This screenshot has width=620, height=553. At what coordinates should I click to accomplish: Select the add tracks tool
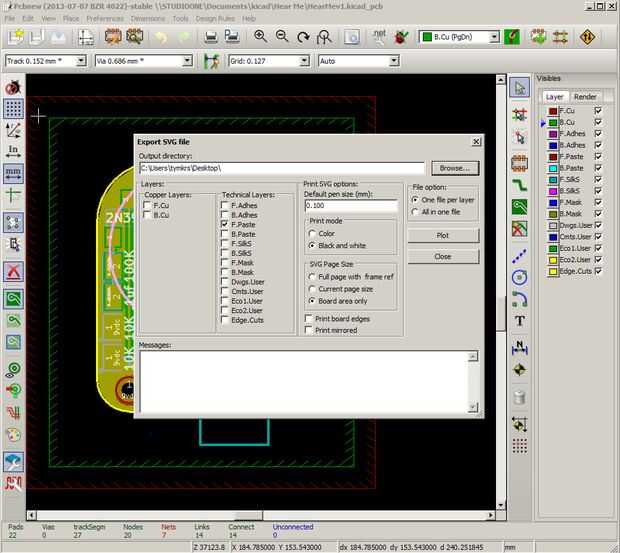tap(520, 184)
